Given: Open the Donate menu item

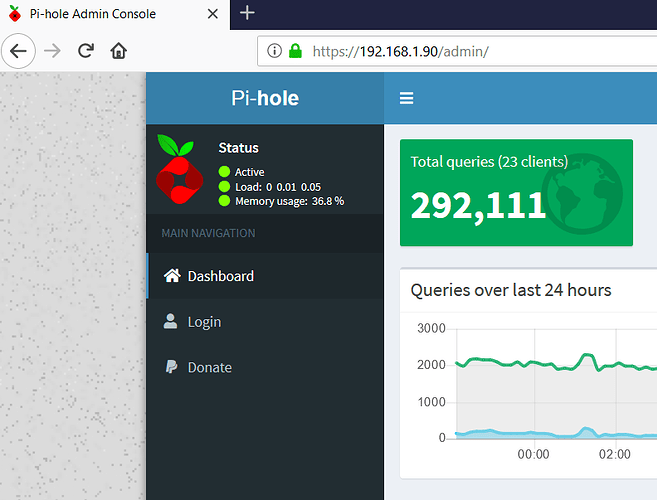Looking at the screenshot, I should (209, 367).
